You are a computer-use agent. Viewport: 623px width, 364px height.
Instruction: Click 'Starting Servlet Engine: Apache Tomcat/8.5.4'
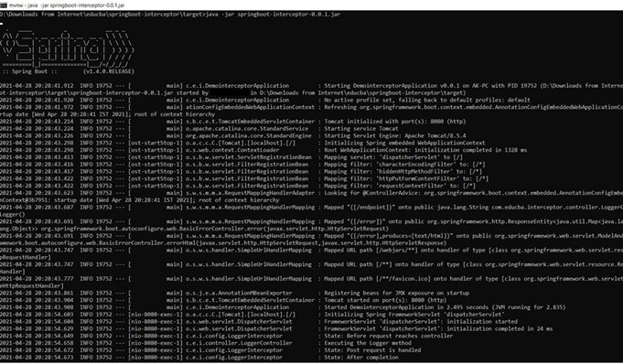pos(395,136)
